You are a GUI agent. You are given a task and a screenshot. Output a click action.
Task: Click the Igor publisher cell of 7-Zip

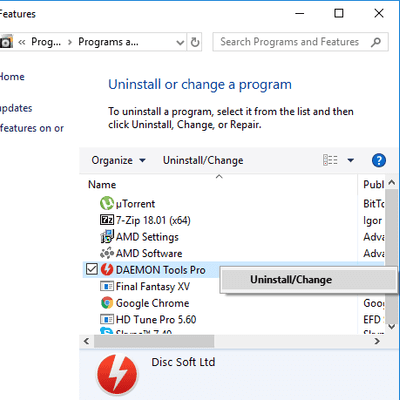coord(373,220)
